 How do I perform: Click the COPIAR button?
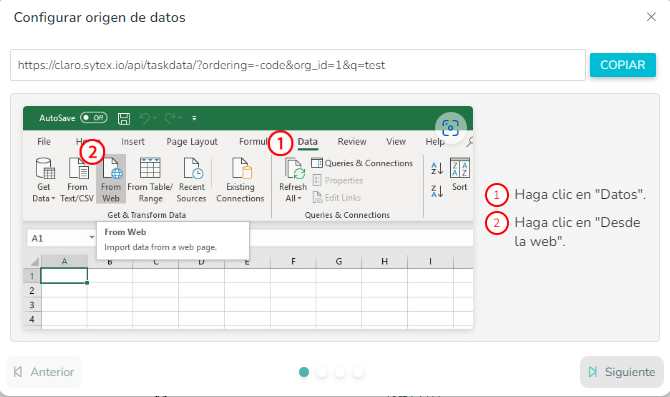pos(623,65)
